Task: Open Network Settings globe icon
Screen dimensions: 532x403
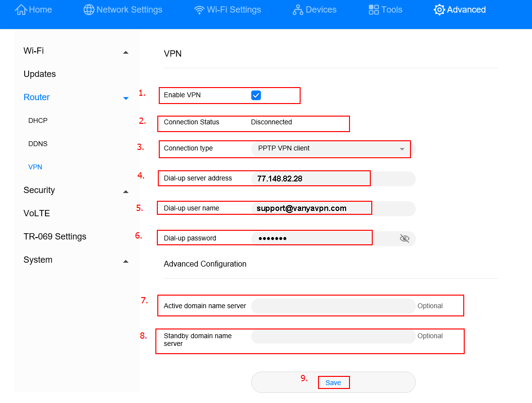Action: pyautogui.click(x=89, y=10)
